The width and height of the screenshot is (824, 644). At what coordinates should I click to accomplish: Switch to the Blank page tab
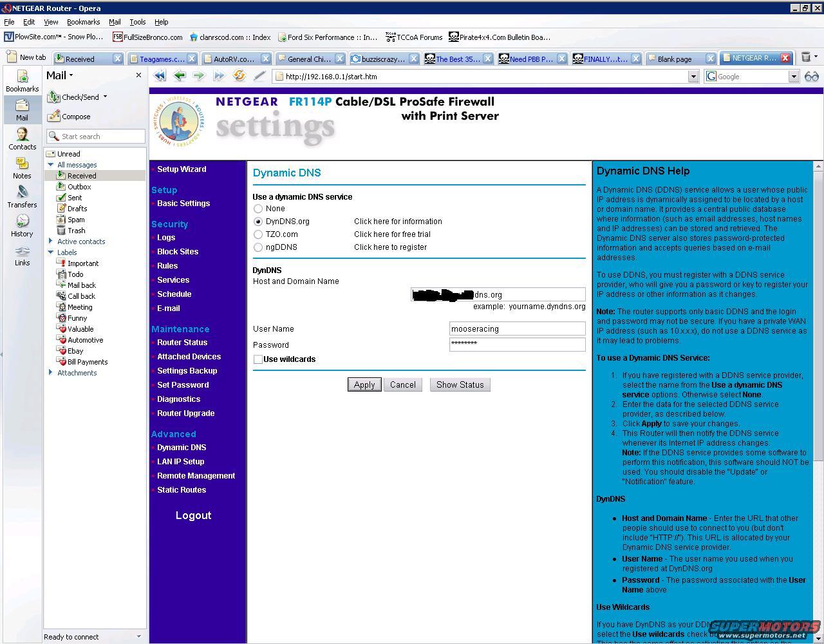674,59
